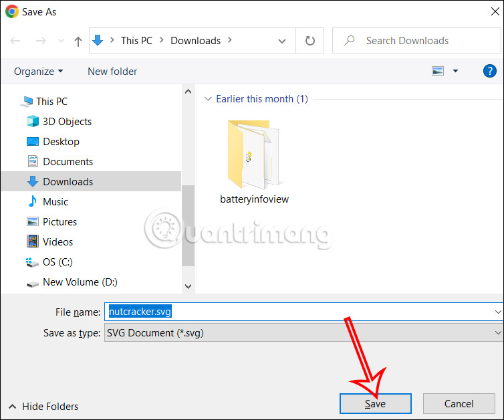Select Pictures in the sidebar

59,222
